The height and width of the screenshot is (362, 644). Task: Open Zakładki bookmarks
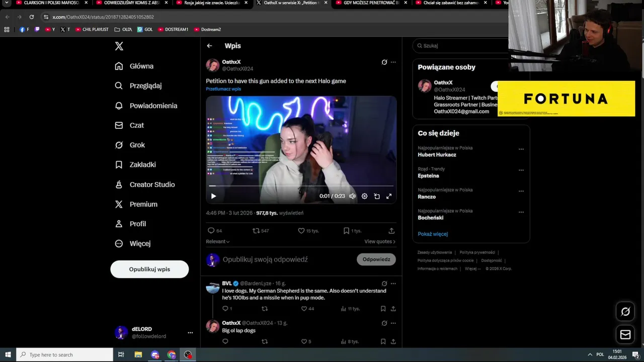[135, 164]
